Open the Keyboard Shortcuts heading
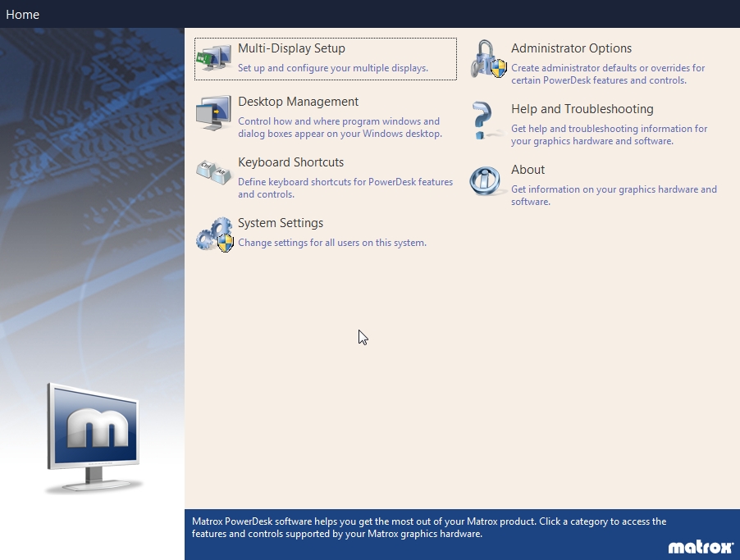 coord(290,162)
